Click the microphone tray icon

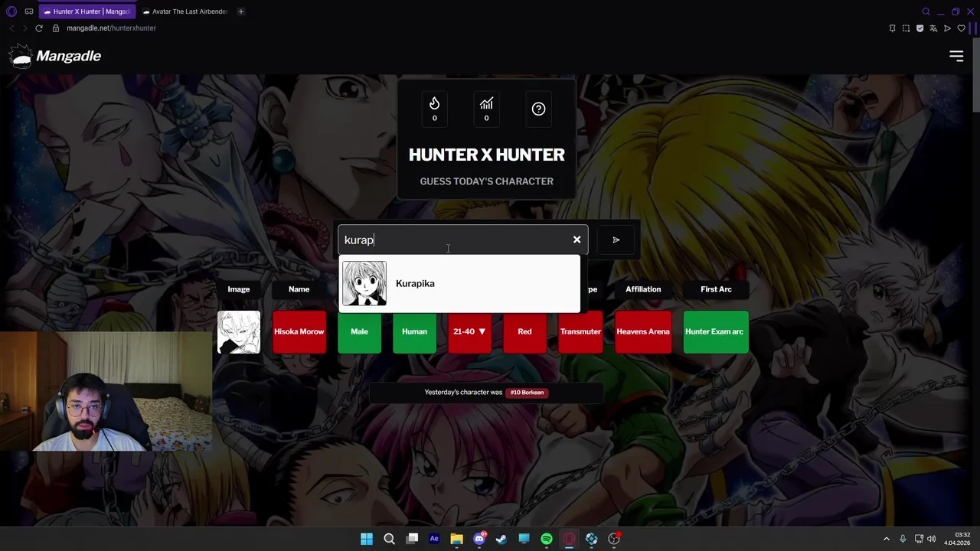tap(903, 539)
